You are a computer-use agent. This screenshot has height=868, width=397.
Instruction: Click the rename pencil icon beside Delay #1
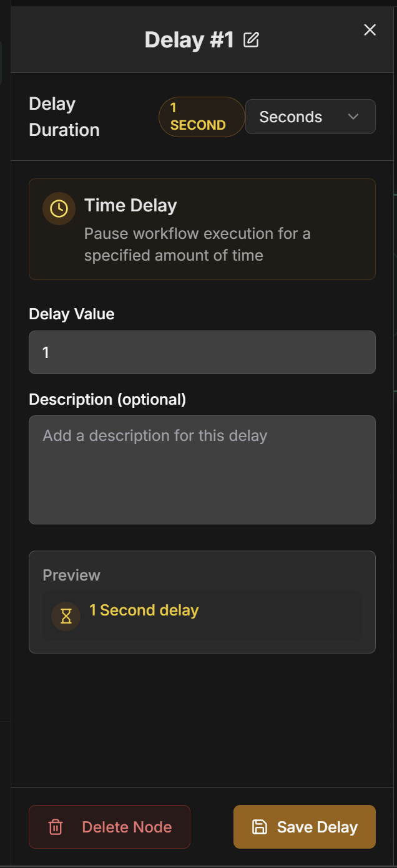[252, 39]
